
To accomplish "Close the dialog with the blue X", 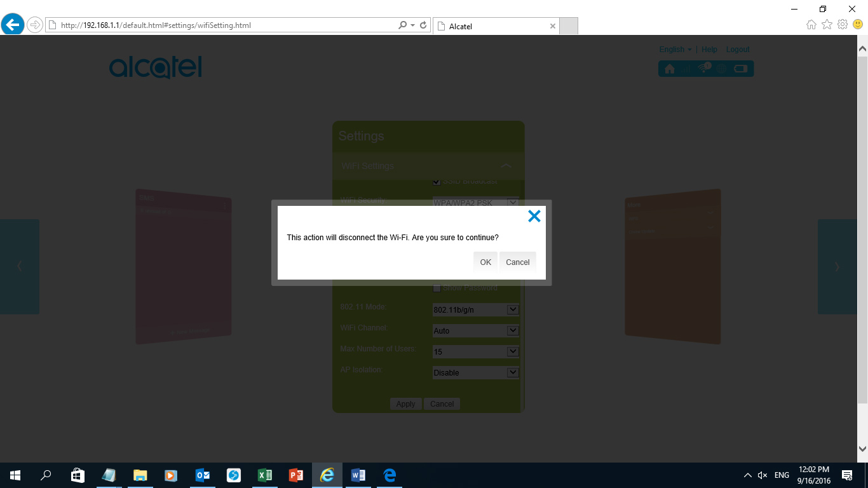I will coord(534,216).
